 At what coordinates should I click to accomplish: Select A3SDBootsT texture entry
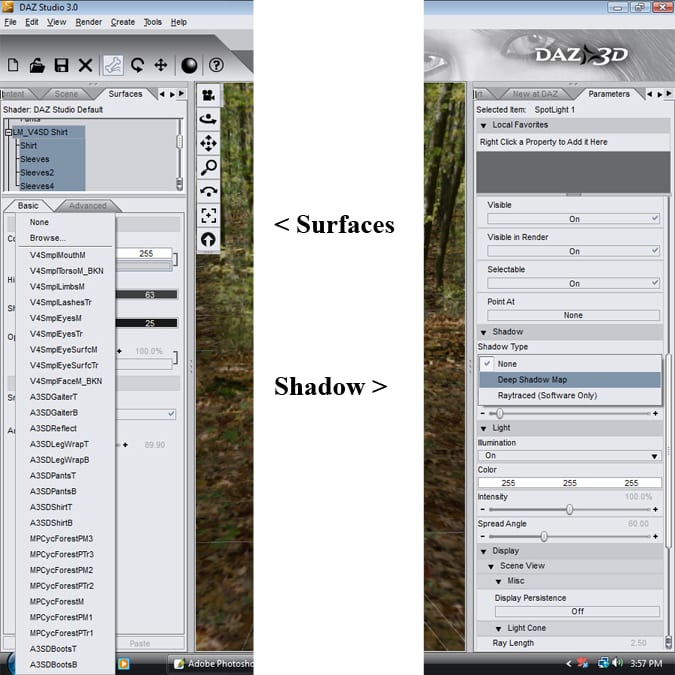pos(53,649)
